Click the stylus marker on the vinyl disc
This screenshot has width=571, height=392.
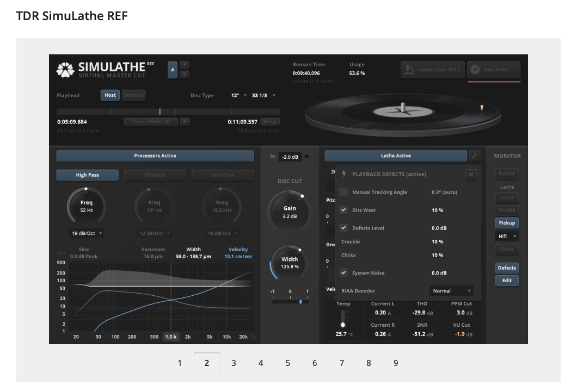(x=482, y=108)
